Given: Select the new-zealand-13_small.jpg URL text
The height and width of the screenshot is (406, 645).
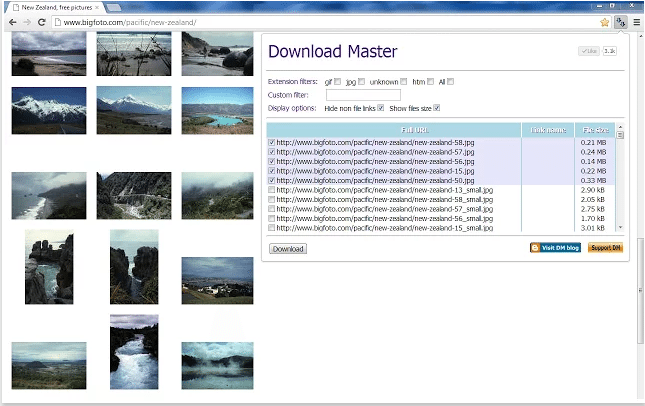Looking at the screenshot, I should pos(385,190).
